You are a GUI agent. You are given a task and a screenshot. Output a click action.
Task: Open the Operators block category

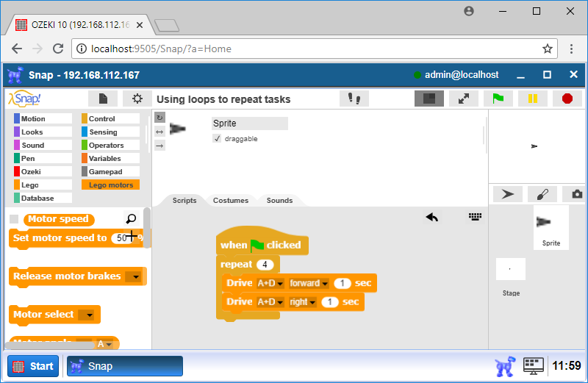111,145
